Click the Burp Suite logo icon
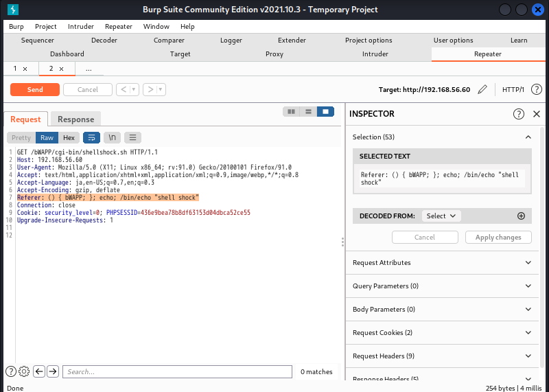Screen dimensions: 549x392 tap(13, 10)
